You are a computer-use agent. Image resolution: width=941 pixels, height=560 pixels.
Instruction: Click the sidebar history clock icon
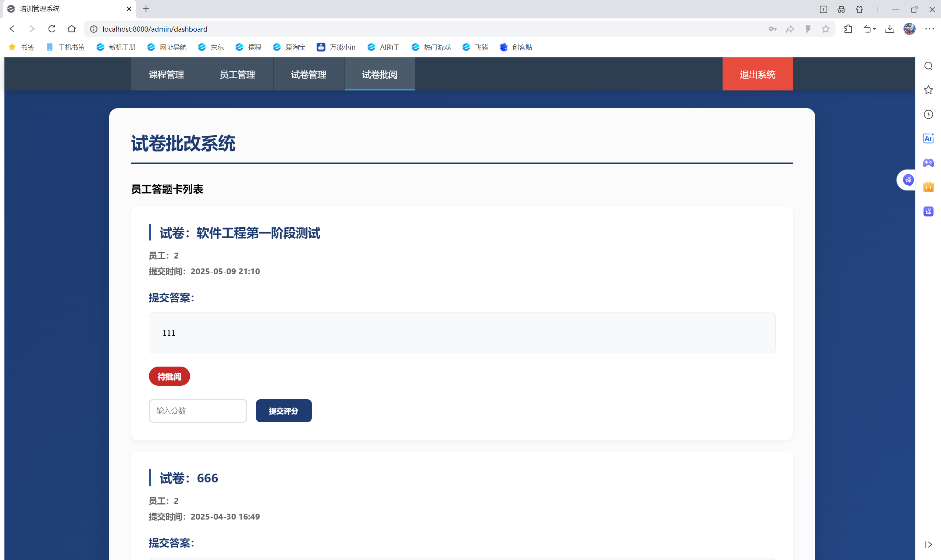point(928,114)
